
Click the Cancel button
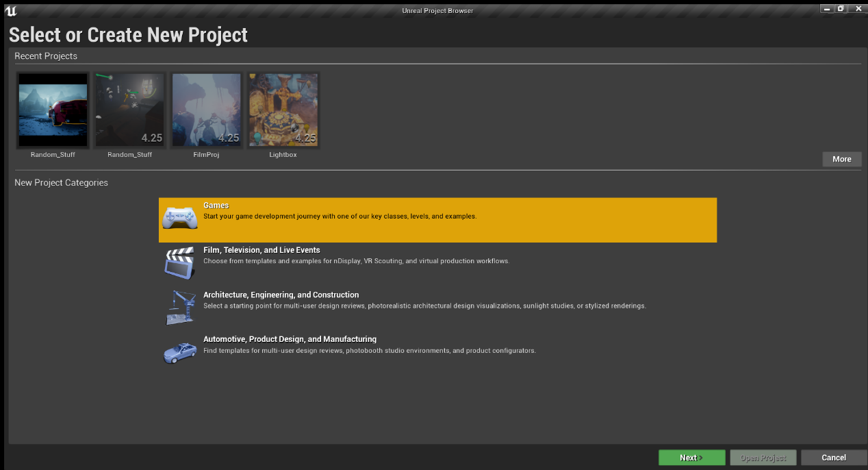click(833, 458)
